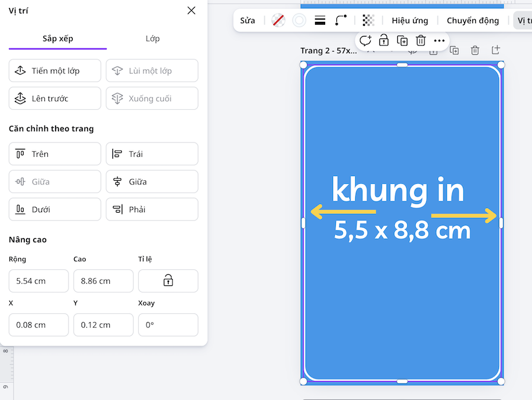Click the Rộng width input field

point(38,281)
